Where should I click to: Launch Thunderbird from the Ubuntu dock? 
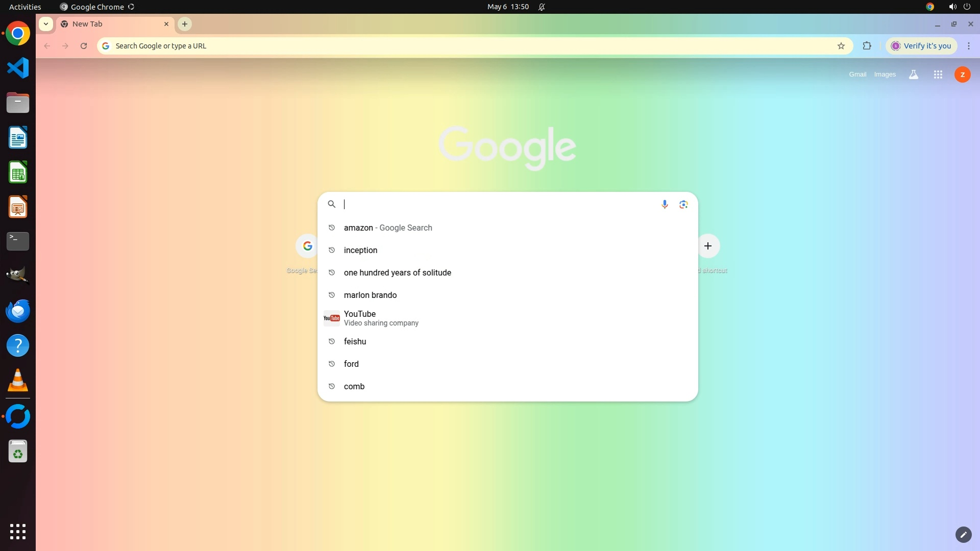pos(18,311)
